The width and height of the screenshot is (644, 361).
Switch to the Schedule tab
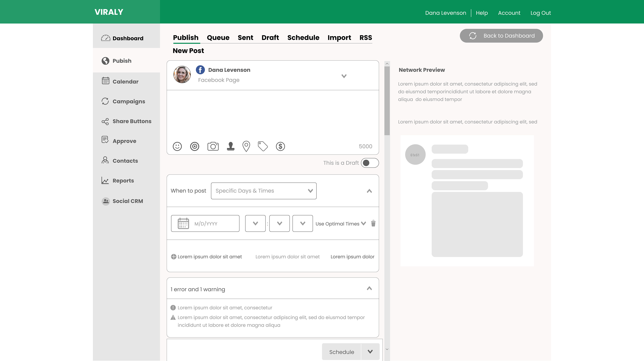point(303,38)
